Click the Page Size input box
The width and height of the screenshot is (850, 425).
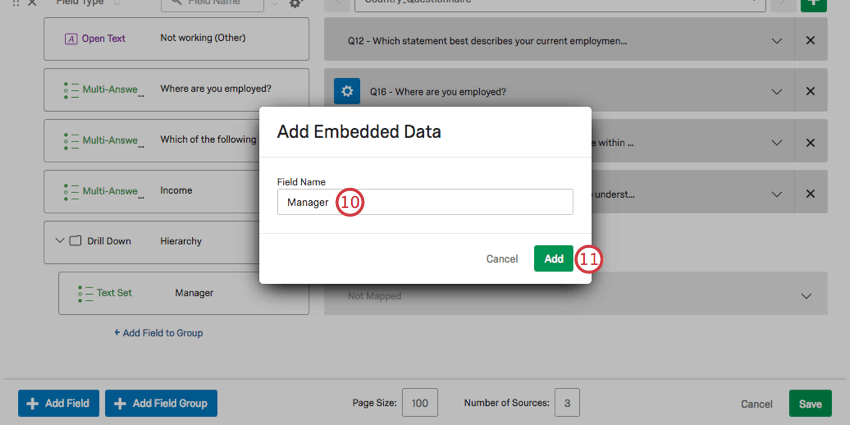point(419,404)
